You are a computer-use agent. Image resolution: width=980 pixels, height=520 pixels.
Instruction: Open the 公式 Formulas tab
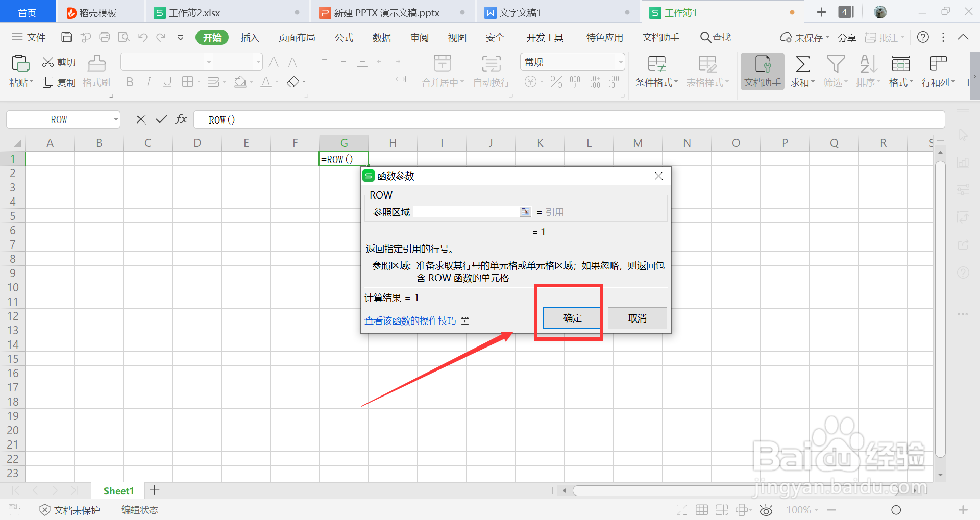344,38
